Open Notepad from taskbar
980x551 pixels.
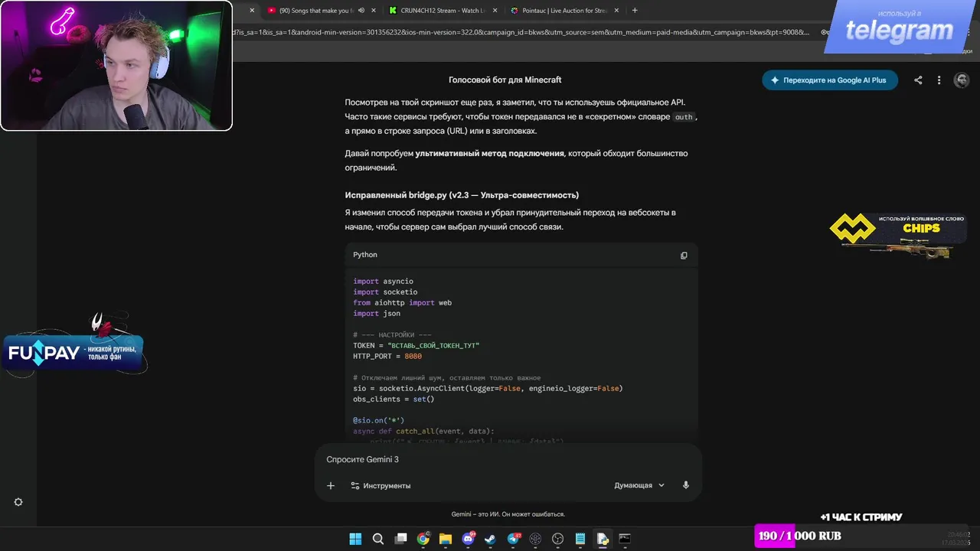(580, 539)
